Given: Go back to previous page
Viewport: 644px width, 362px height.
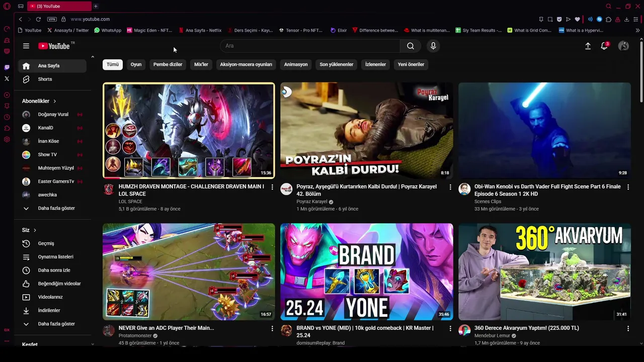Looking at the screenshot, I should click(x=20, y=19).
